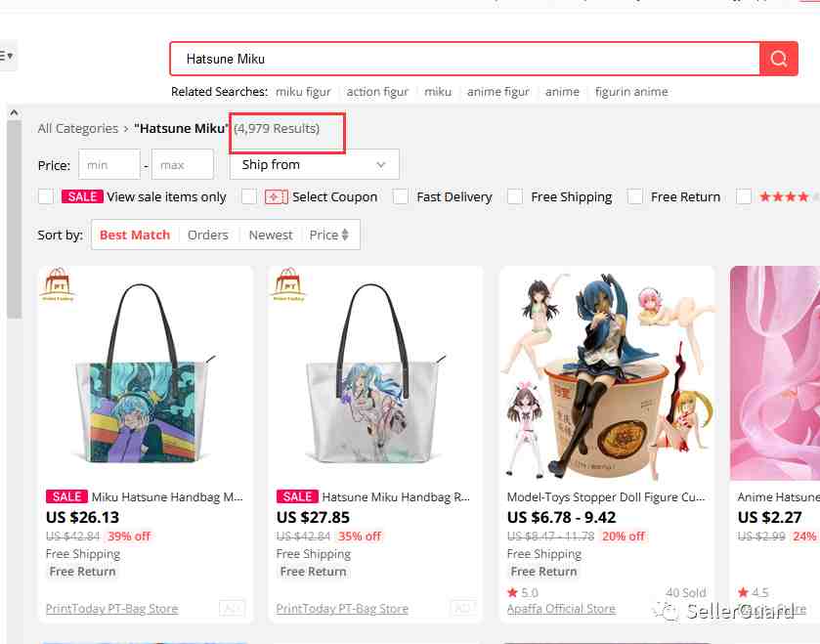Open the Ship from dropdown
The width and height of the screenshot is (820, 644).
(x=315, y=164)
